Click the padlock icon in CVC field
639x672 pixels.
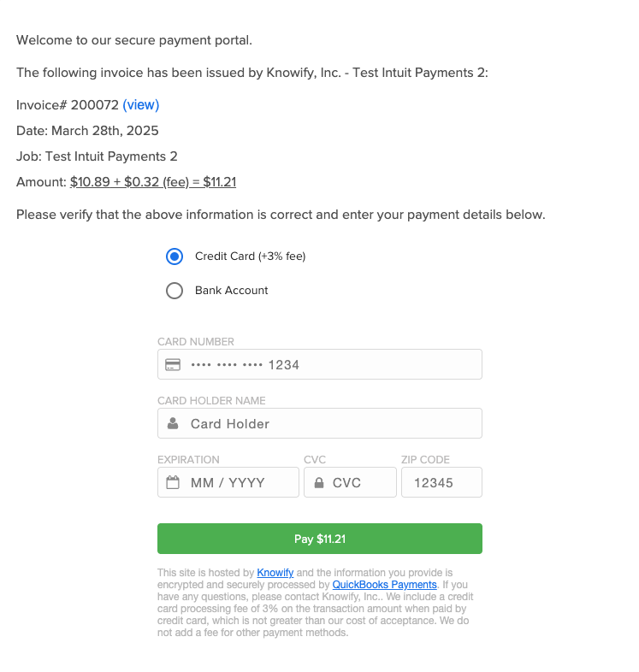pos(319,483)
